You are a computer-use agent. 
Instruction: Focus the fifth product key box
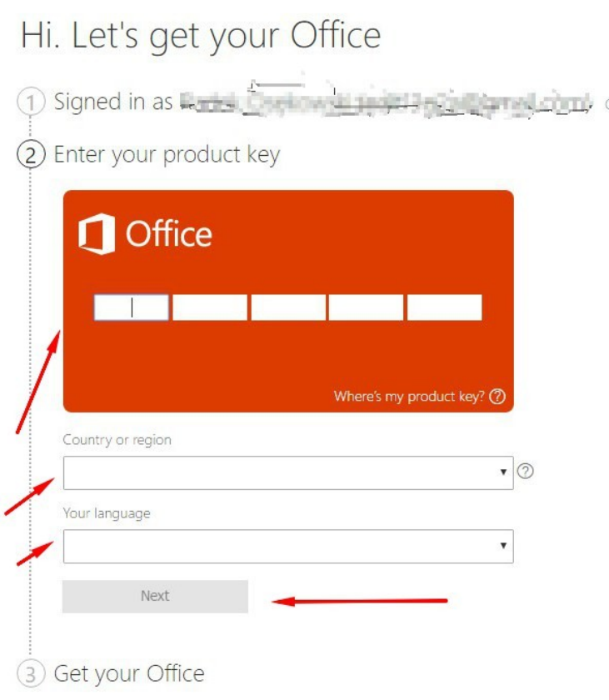coord(444,307)
